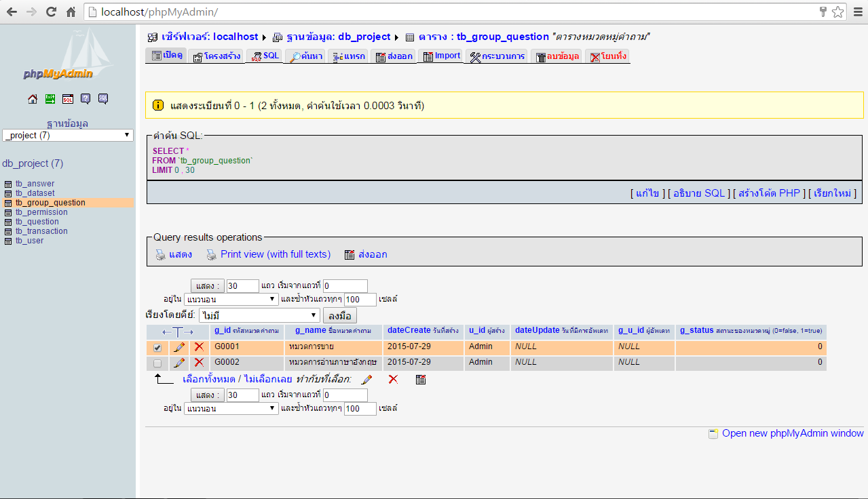Click the table icon beside tb_dataset

(x=8, y=193)
